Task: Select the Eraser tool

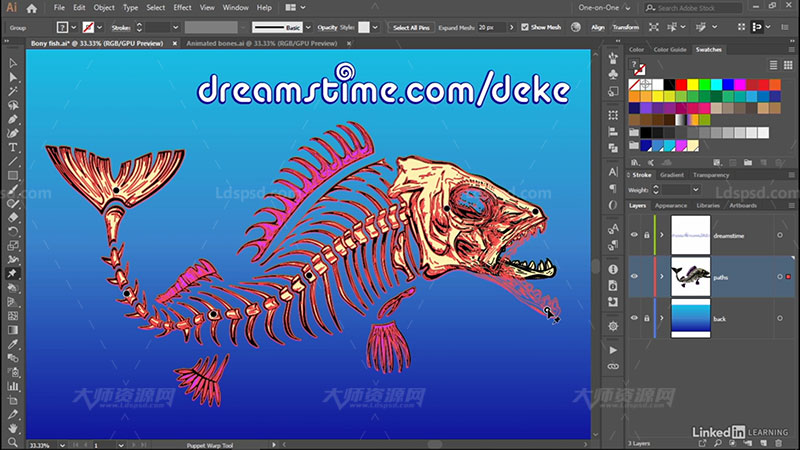Action: pyautogui.click(x=13, y=217)
